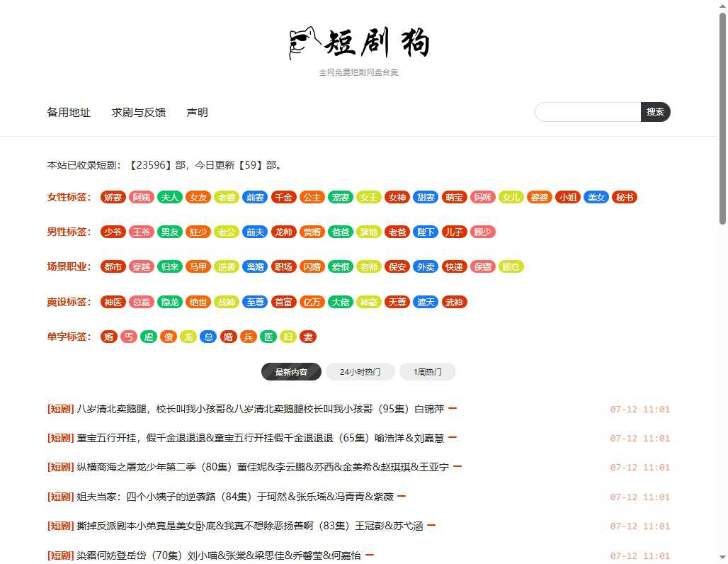Open the 求剧与反馈 page
This screenshot has height=564, width=728.
point(138,112)
